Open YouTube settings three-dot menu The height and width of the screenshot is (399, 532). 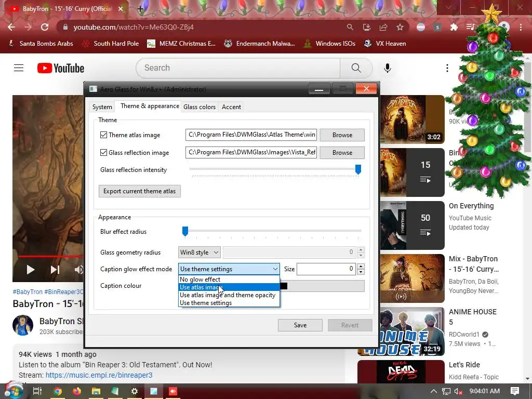[447, 68]
